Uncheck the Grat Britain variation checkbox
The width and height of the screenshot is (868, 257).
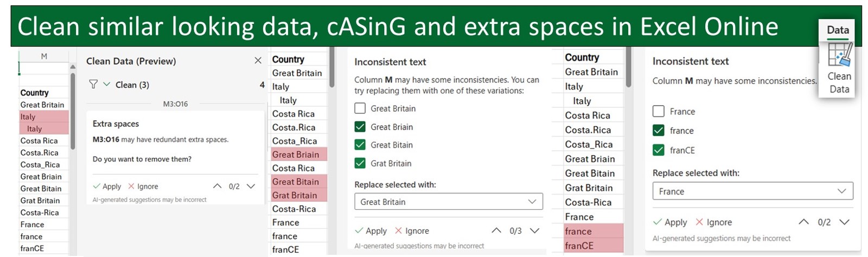(x=360, y=163)
